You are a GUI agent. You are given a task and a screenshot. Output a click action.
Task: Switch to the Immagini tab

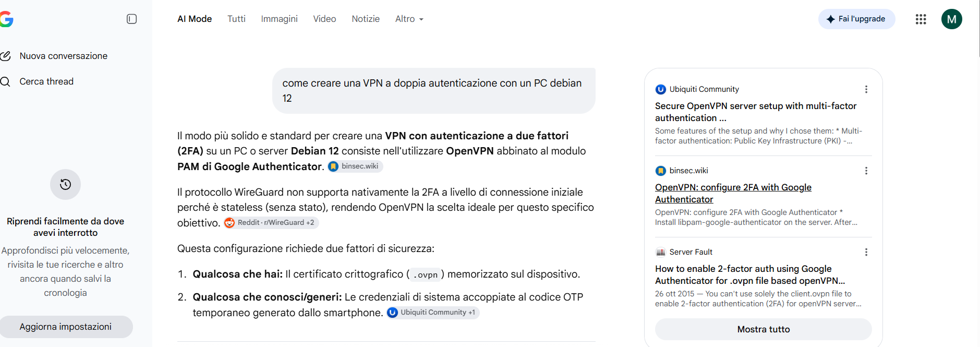279,19
